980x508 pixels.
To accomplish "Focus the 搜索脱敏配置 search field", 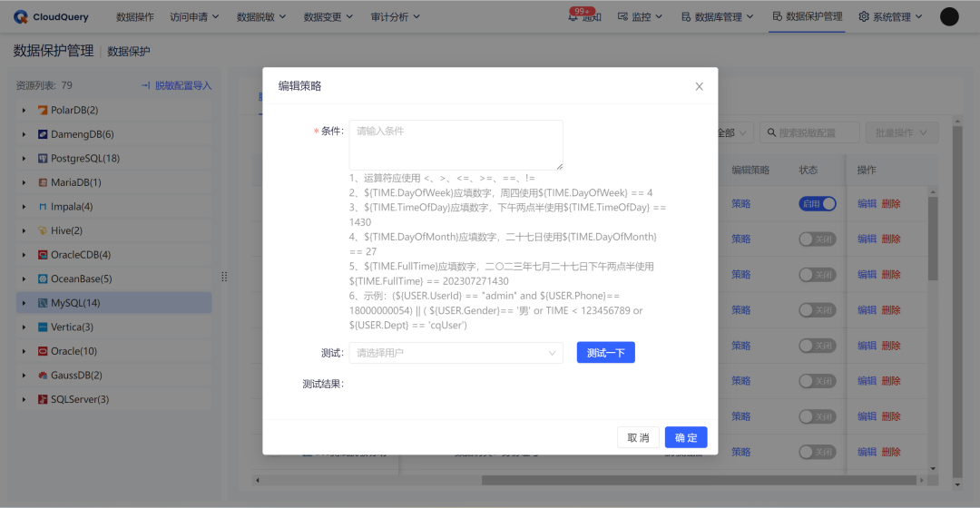I will point(810,132).
